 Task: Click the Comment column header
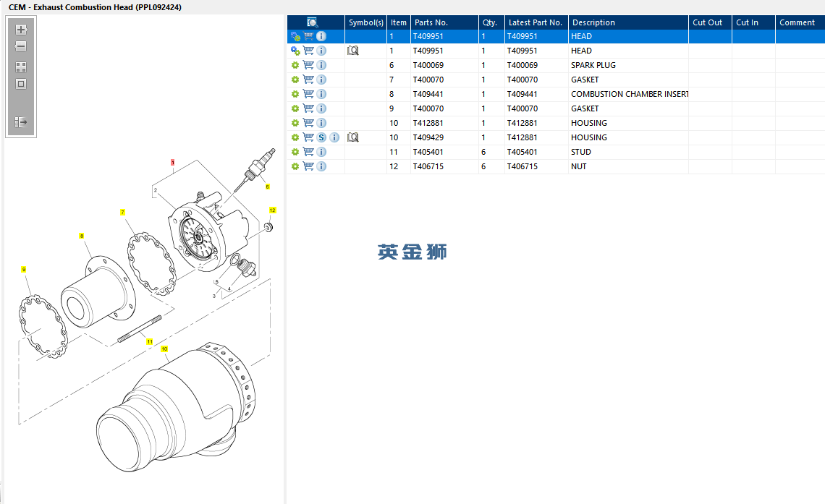(800, 22)
